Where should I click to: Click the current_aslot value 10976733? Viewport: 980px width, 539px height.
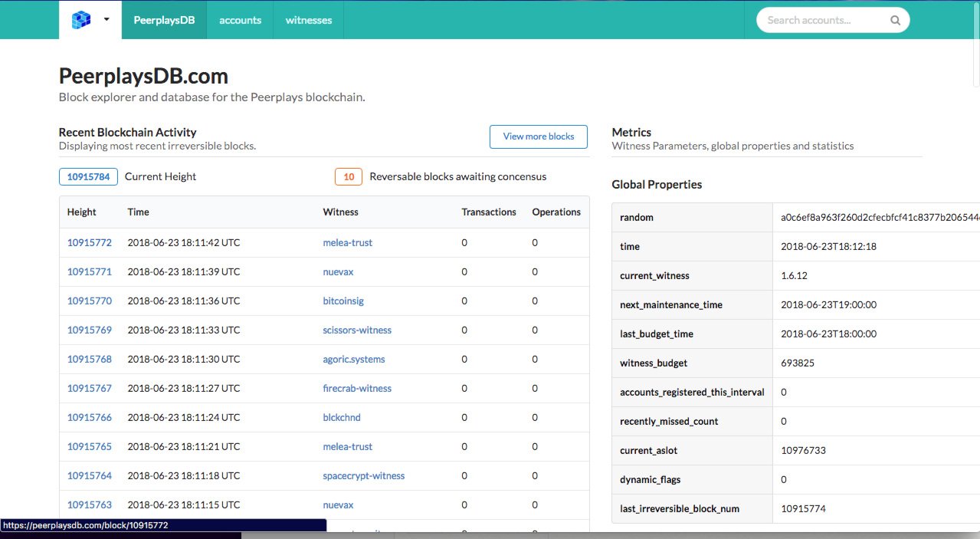pos(803,451)
